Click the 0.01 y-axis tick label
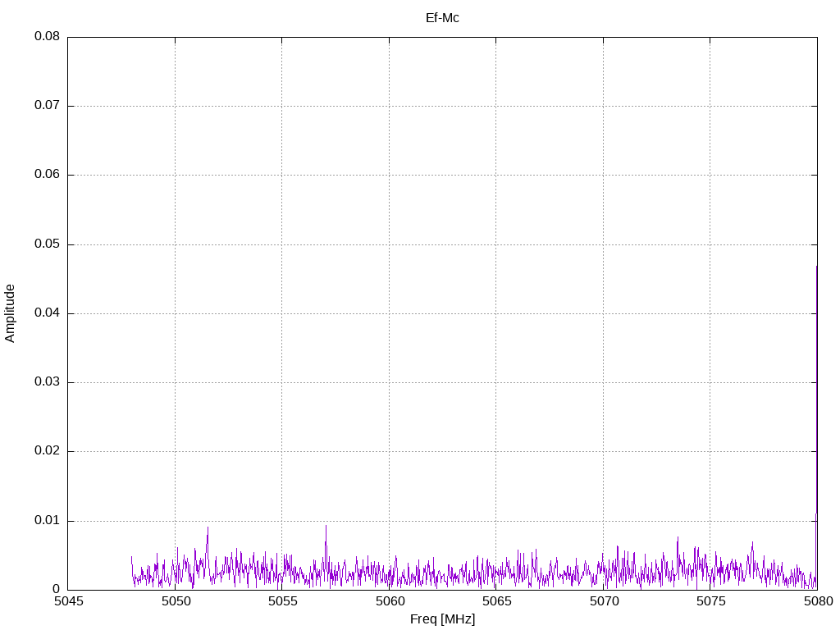Image resolution: width=840 pixels, height=630 pixels. click(x=47, y=521)
